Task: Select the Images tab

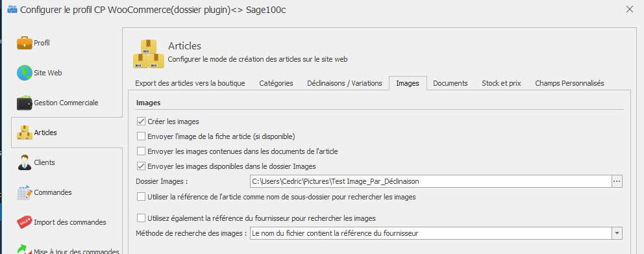Action: (x=408, y=83)
